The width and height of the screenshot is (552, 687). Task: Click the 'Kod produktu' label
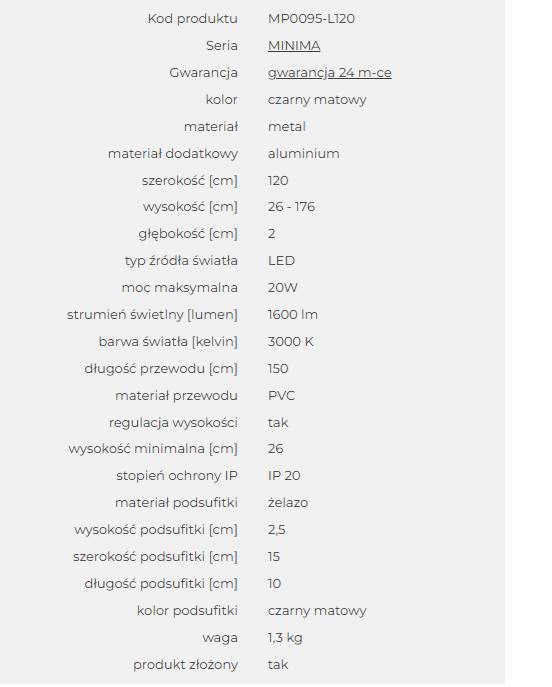click(192, 19)
